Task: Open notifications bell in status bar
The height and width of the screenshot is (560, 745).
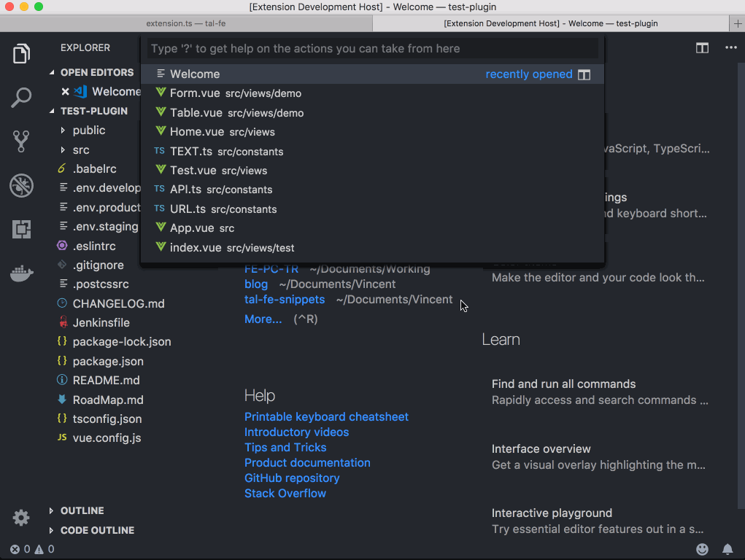Action: (x=727, y=549)
